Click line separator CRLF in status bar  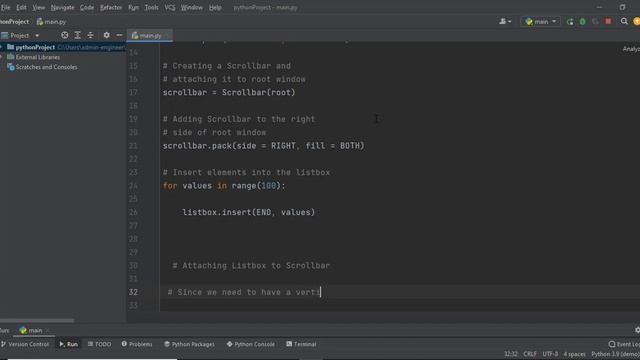pos(530,354)
